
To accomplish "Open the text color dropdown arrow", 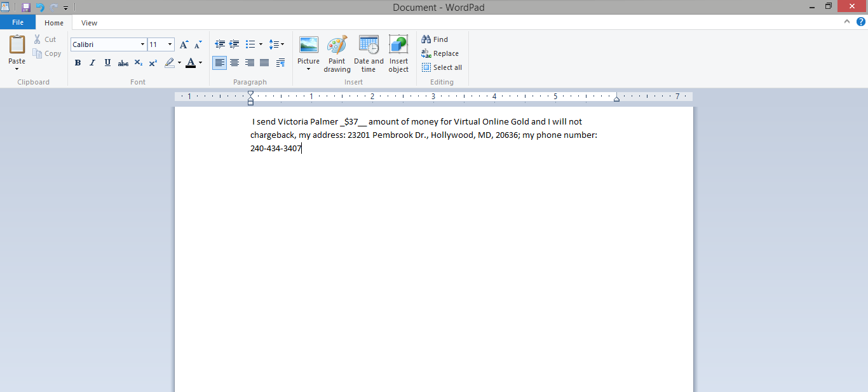I will [200, 63].
